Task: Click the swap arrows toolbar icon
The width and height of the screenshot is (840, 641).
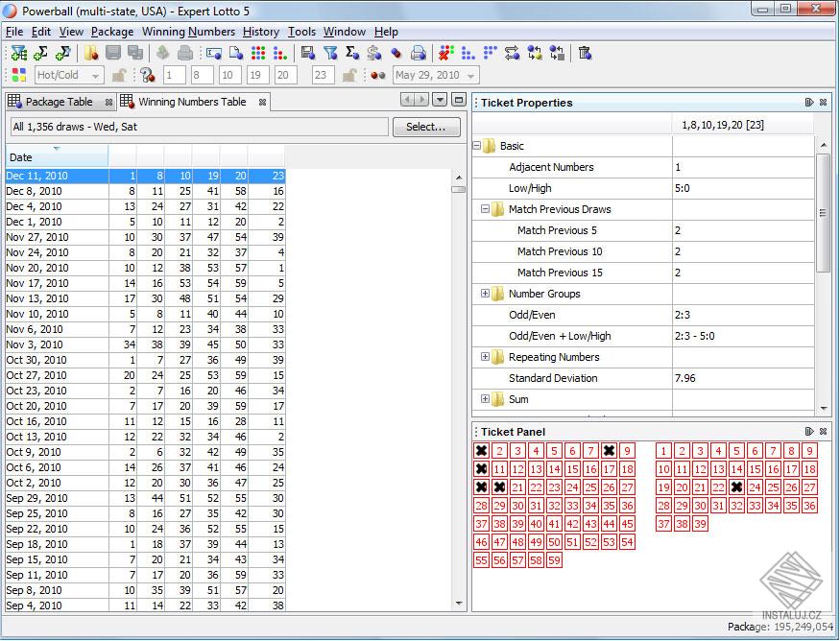Action: pyautogui.click(x=512, y=53)
